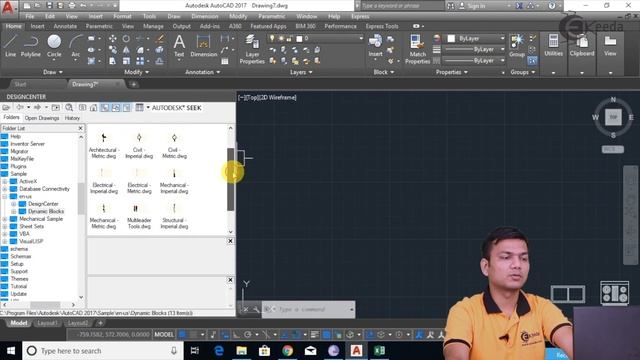The image size is (640, 360).
Task: Open the Clipboard panel
Action: [582, 45]
